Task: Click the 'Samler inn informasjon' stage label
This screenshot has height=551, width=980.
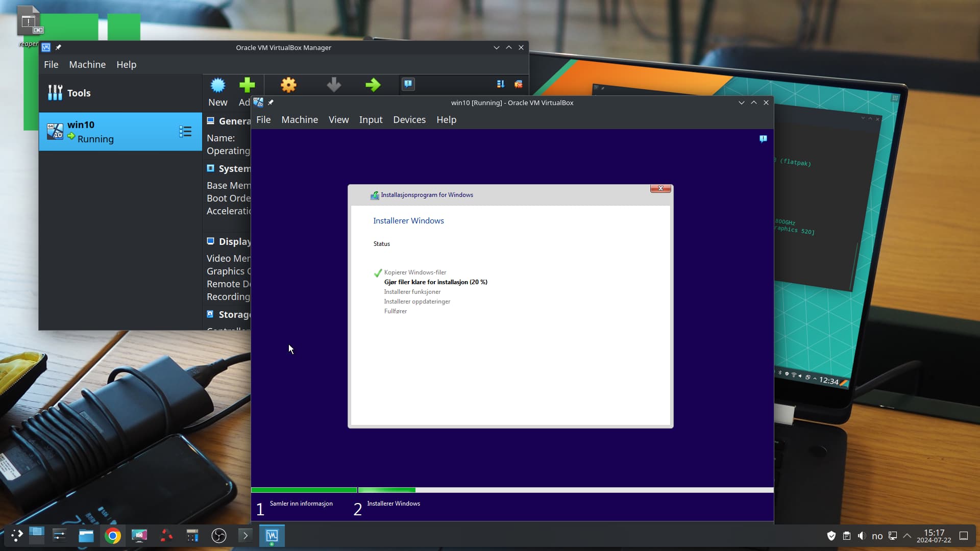Action: click(x=301, y=504)
